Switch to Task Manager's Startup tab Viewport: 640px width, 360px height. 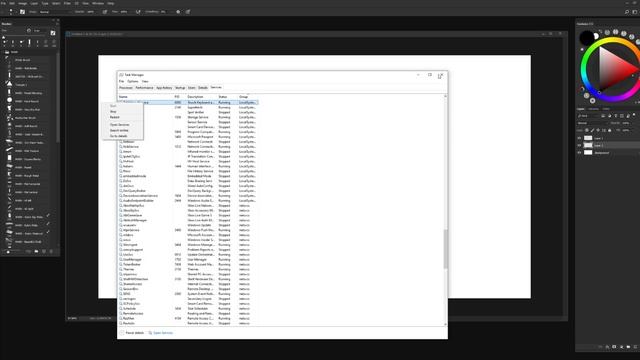(180, 88)
